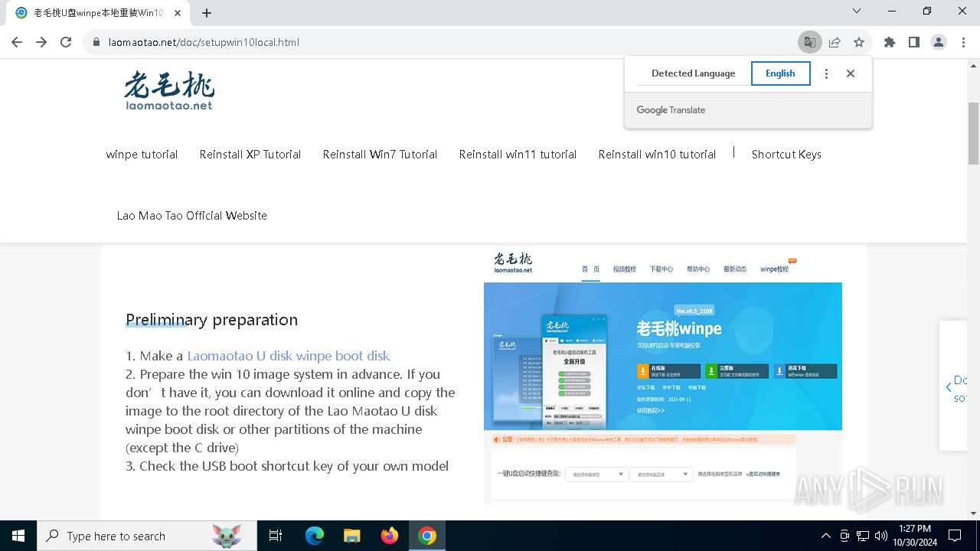
Task: Go forward in browser history
Action: tap(41, 42)
